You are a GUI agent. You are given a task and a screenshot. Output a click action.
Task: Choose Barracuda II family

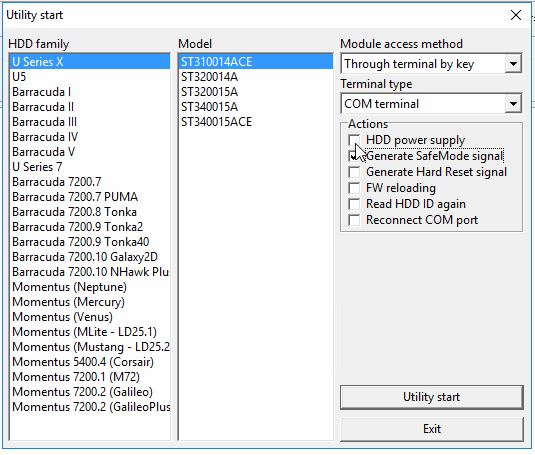click(x=90, y=107)
